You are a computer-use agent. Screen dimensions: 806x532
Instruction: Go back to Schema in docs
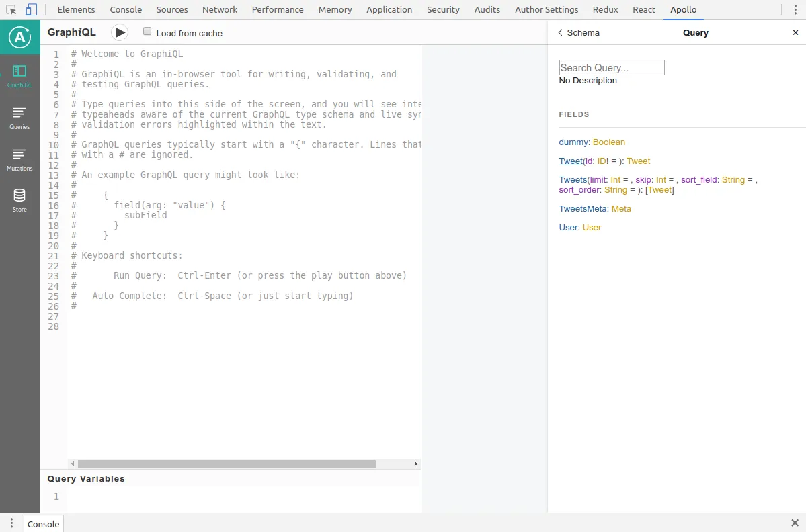click(x=578, y=32)
